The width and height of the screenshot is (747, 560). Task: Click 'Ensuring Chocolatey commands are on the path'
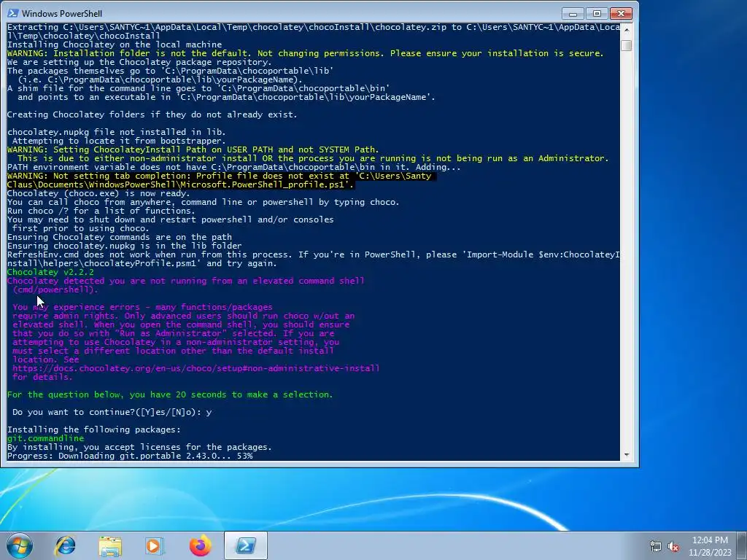(120, 237)
